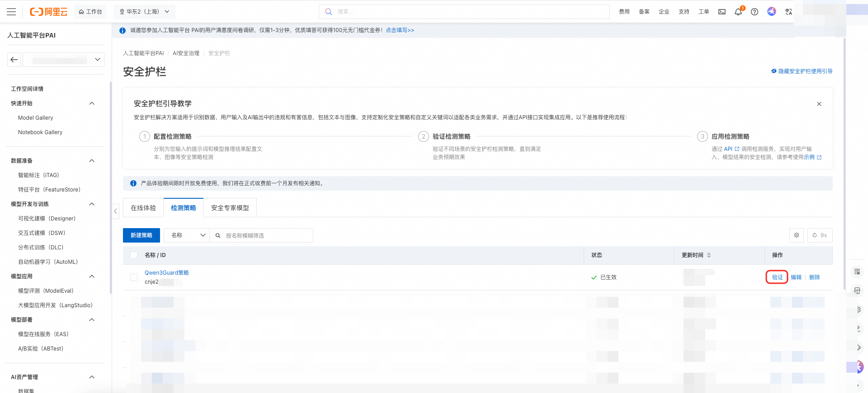The width and height of the screenshot is (868, 393).
Task: Open the shopping list floating icon
Action: tap(857, 271)
